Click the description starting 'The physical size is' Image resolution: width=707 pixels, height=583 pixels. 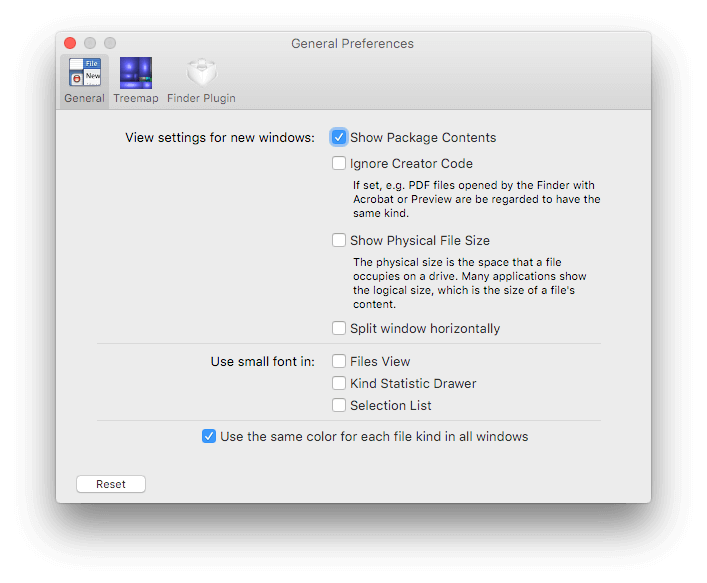click(x=470, y=283)
